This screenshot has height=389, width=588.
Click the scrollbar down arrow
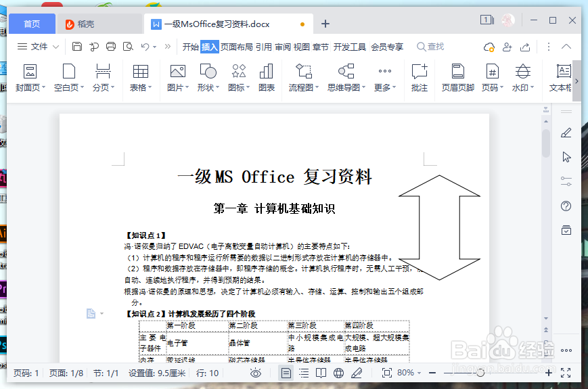coord(546,318)
